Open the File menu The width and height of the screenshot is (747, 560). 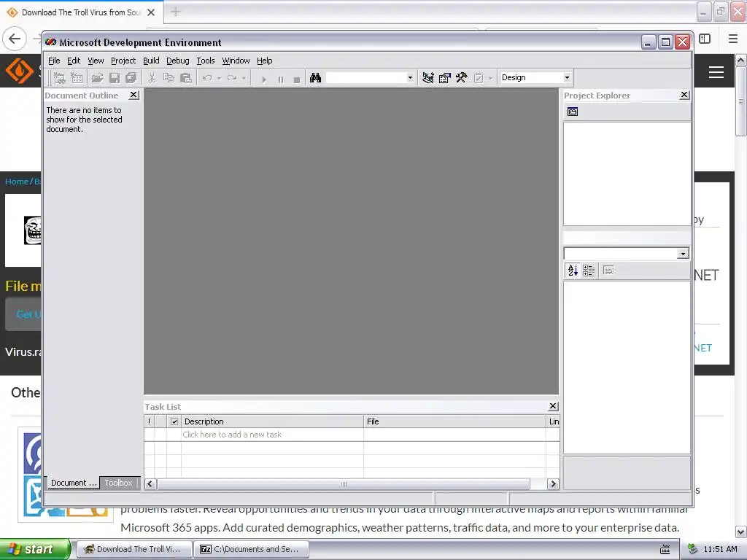pyautogui.click(x=54, y=61)
